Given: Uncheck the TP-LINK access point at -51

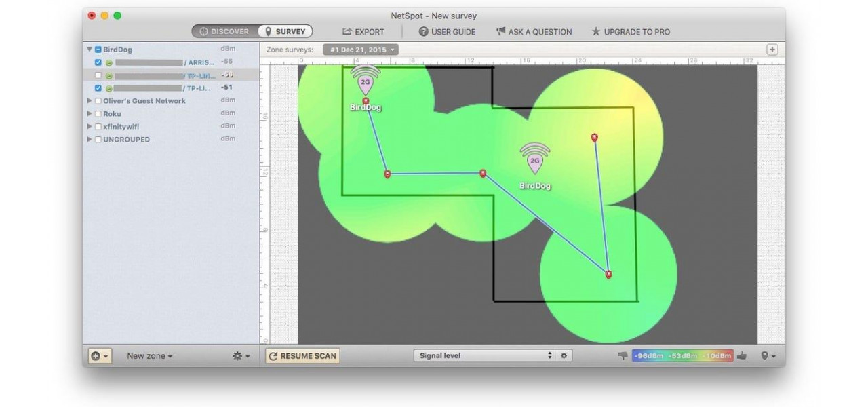Looking at the screenshot, I should tap(98, 88).
